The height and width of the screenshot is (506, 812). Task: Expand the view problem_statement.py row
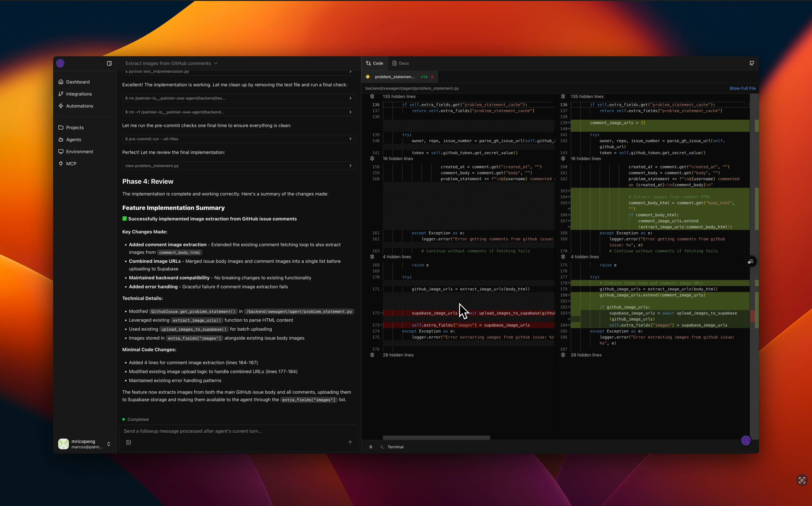coord(350,166)
